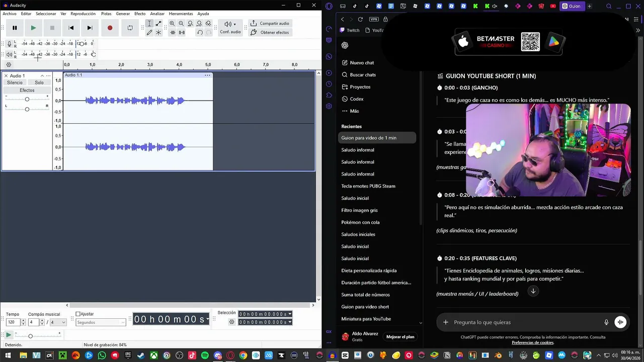Trim audio outside selection icon
644x362 pixels.
coord(173,32)
